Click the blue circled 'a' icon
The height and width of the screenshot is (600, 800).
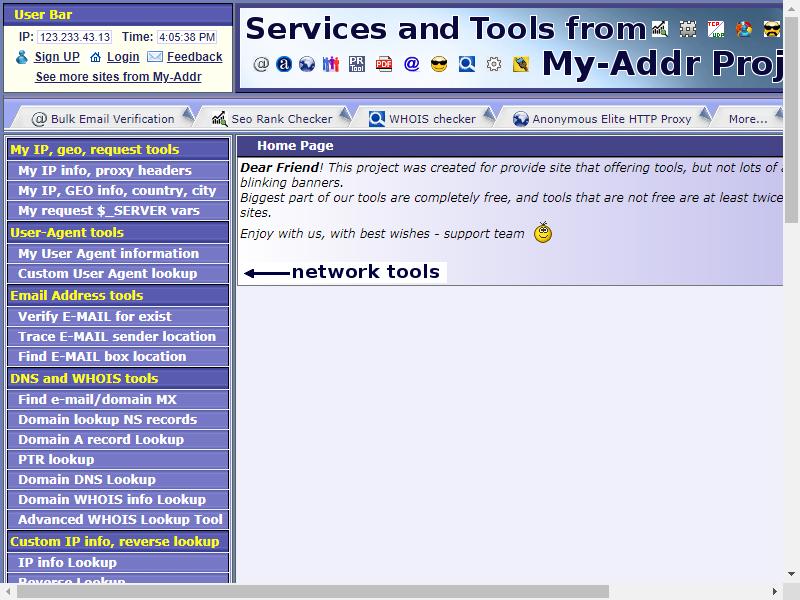click(284, 64)
